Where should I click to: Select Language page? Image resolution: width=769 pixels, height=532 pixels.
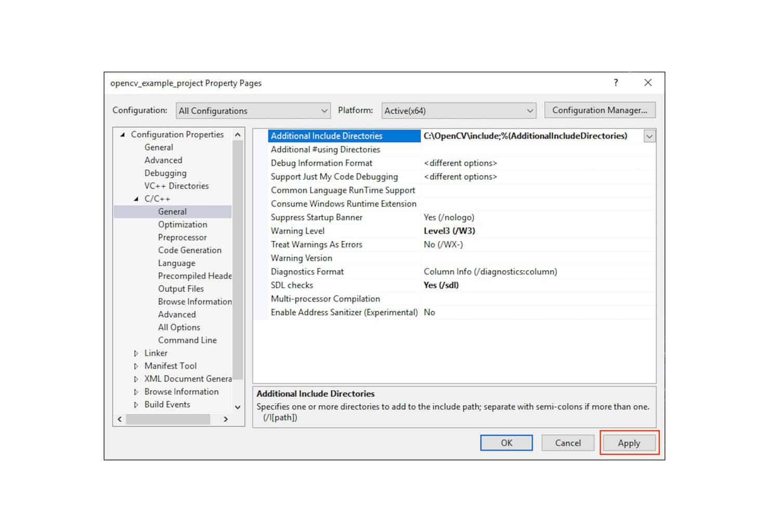click(177, 263)
